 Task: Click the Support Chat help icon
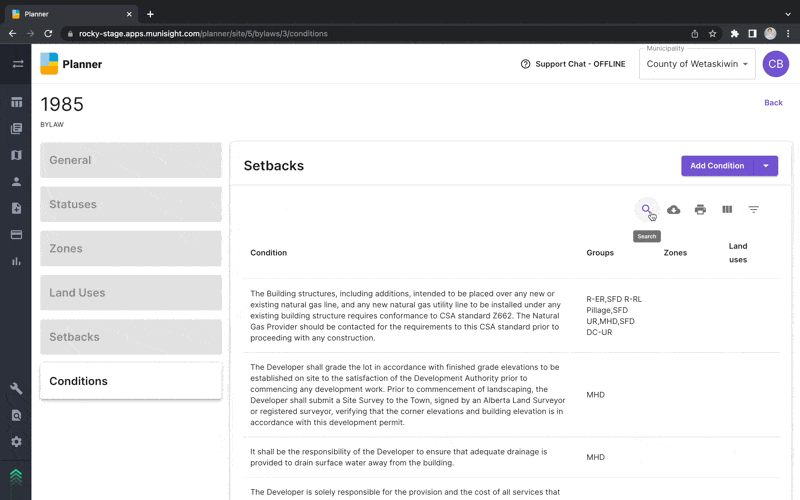(525, 64)
